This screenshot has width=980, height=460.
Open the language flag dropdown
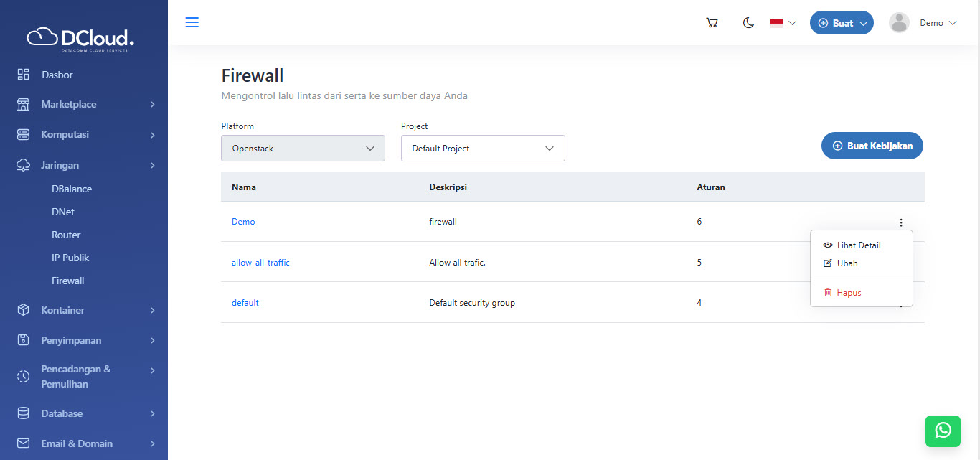point(783,23)
